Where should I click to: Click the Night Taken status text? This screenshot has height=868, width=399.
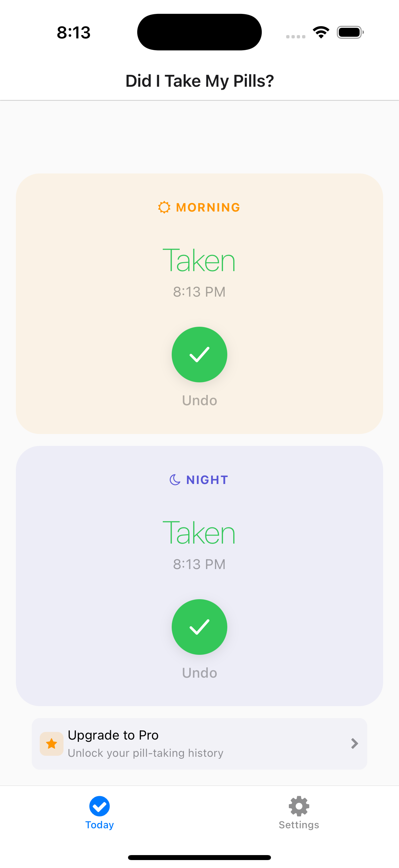tap(199, 532)
